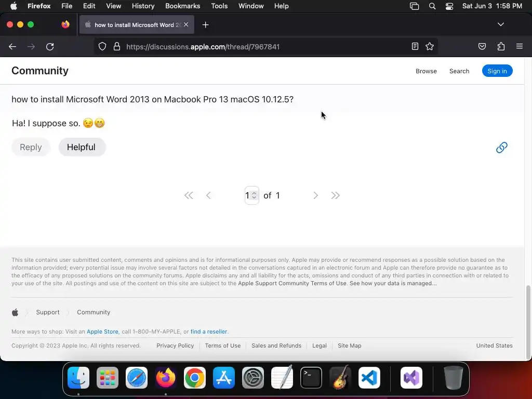Open the View menu
Screen dimensions: 532x399
point(113,6)
